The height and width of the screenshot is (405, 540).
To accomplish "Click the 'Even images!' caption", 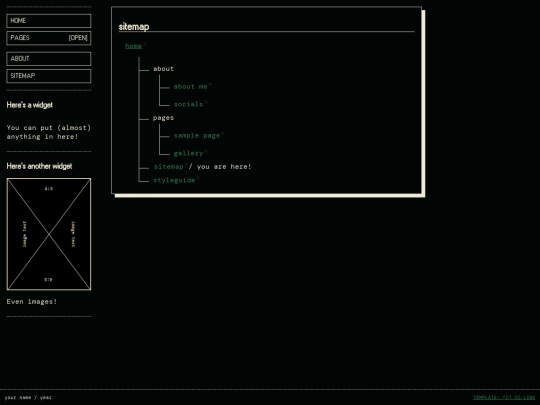I will (32, 302).
